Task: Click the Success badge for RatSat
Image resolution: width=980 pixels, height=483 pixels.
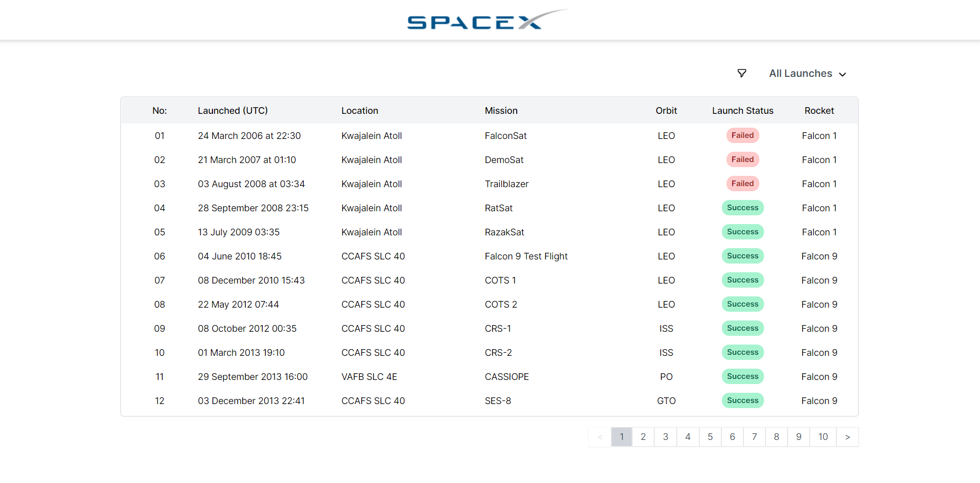Action: click(x=742, y=208)
